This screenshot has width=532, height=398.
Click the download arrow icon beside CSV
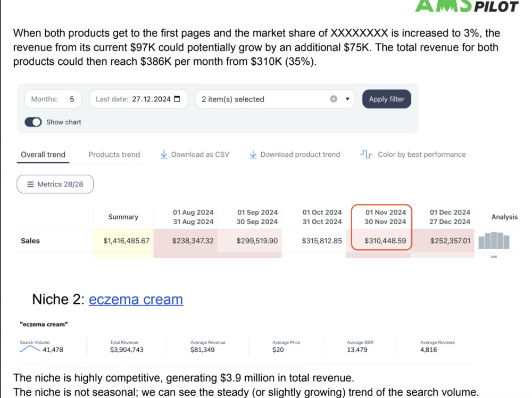click(164, 155)
